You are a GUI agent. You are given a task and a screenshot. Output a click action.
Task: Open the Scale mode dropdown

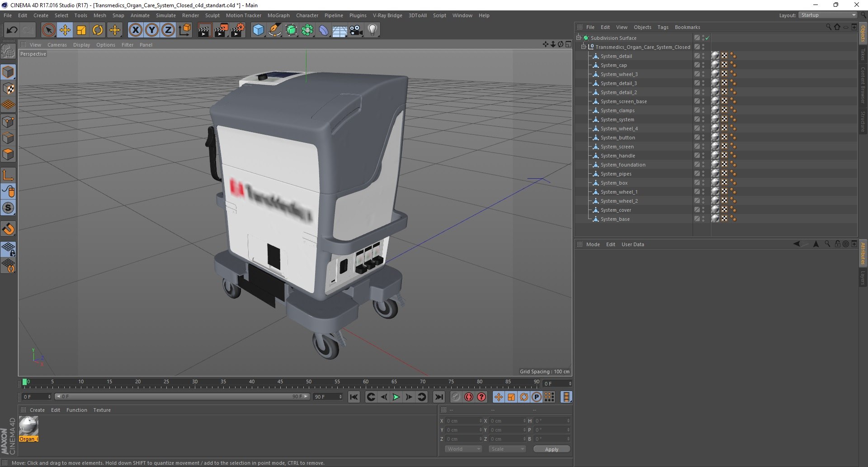click(x=507, y=449)
